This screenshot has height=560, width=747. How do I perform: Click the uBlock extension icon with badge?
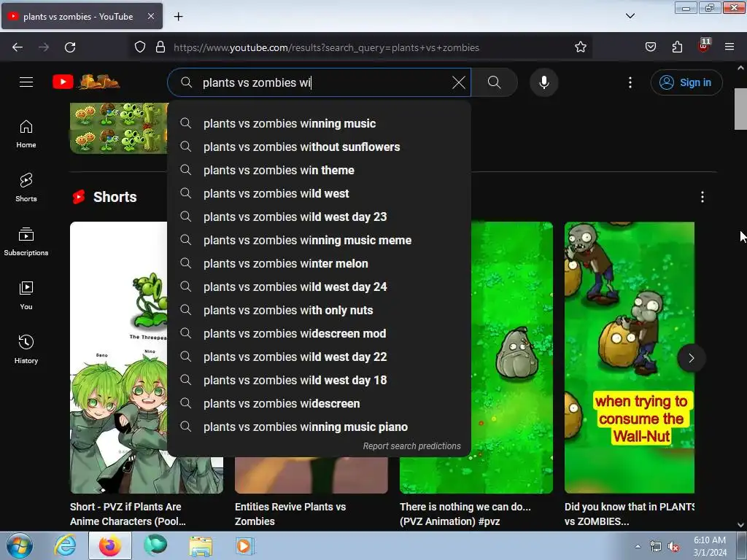click(x=704, y=46)
